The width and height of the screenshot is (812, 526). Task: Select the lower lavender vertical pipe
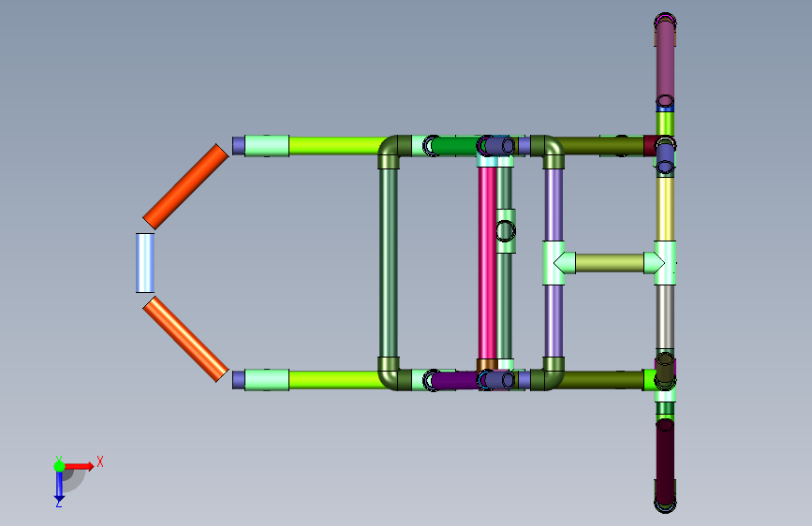coord(554,321)
